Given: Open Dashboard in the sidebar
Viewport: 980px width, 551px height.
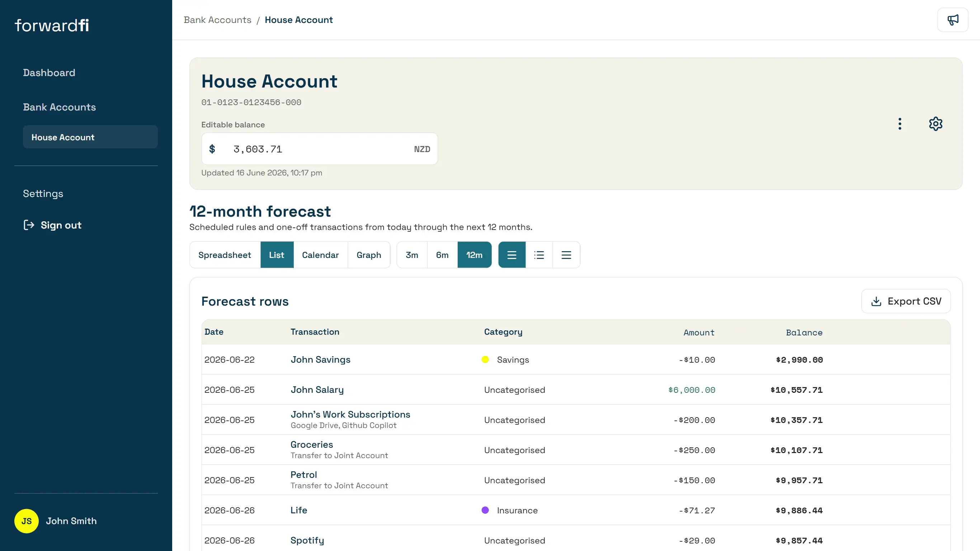Looking at the screenshot, I should tap(49, 73).
